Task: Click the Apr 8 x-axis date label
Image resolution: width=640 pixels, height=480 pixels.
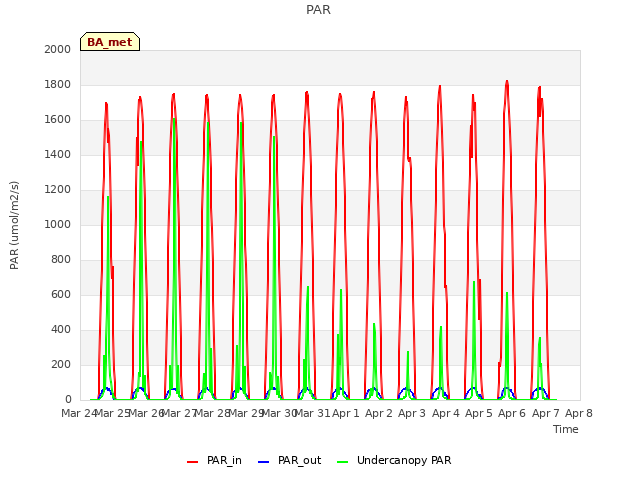Action: [x=579, y=413]
